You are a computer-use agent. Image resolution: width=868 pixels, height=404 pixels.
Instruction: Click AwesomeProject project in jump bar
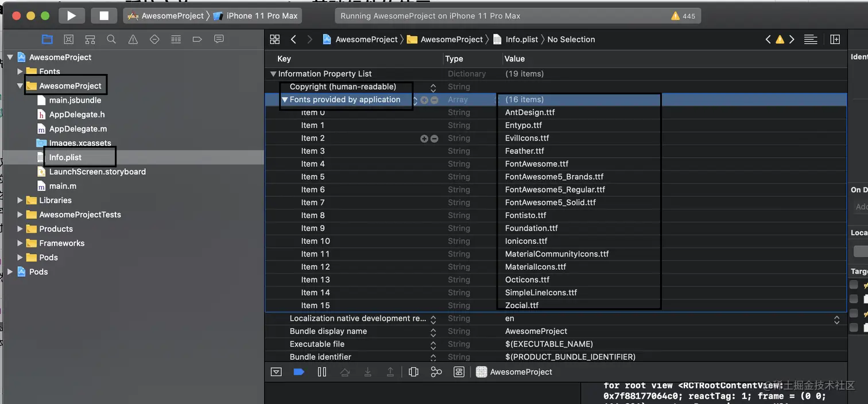click(x=361, y=39)
